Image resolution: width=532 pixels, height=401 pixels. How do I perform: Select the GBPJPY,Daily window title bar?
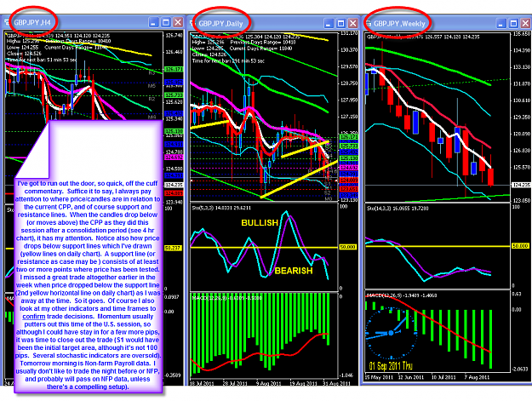point(274,23)
